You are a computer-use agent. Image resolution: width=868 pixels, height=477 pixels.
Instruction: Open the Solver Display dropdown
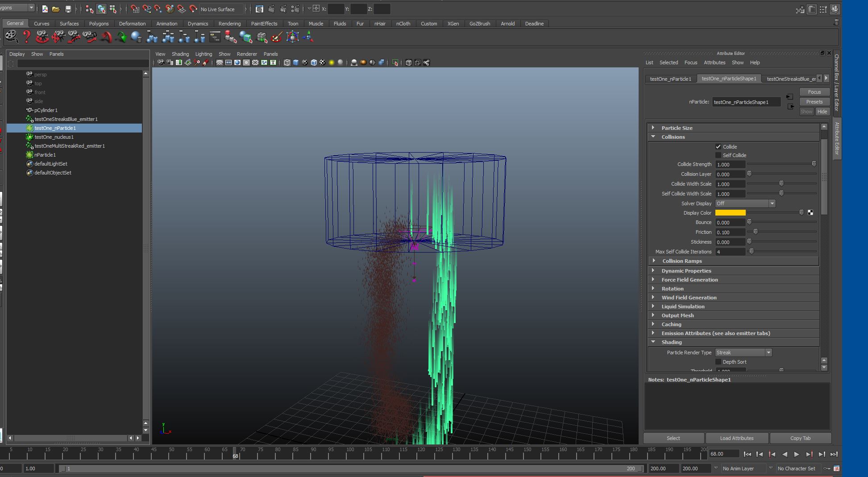[745, 203]
